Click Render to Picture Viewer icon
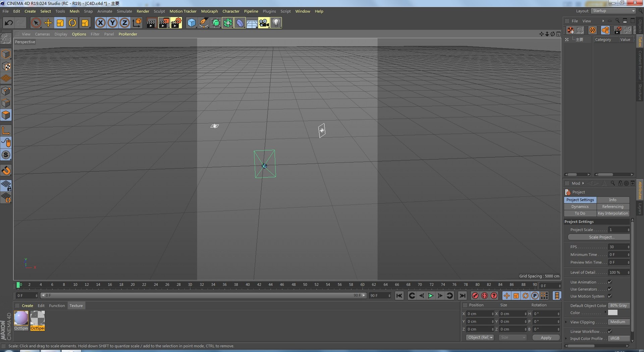The height and width of the screenshot is (352, 644). point(164,23)
